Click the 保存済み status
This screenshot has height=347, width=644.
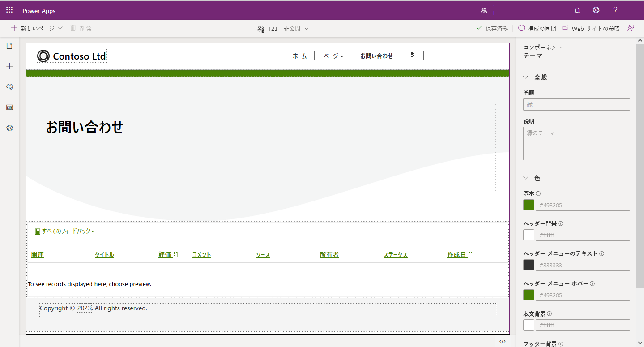(492, 28)
